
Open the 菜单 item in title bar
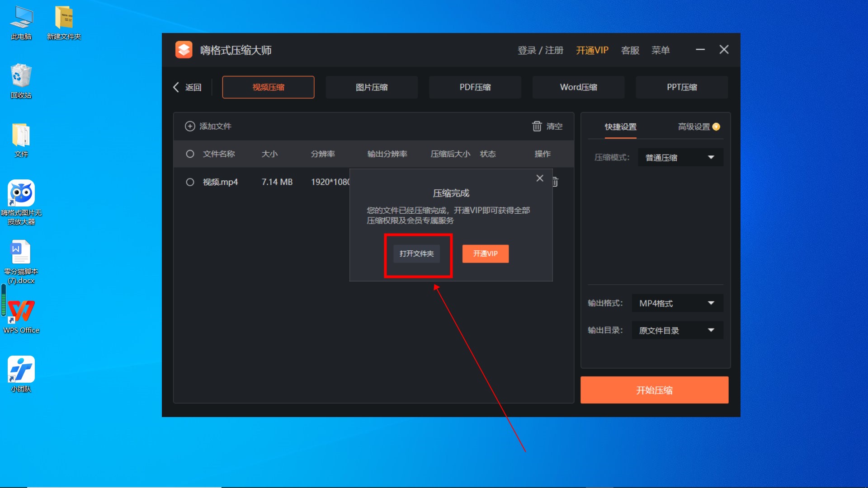click(660, 50)
